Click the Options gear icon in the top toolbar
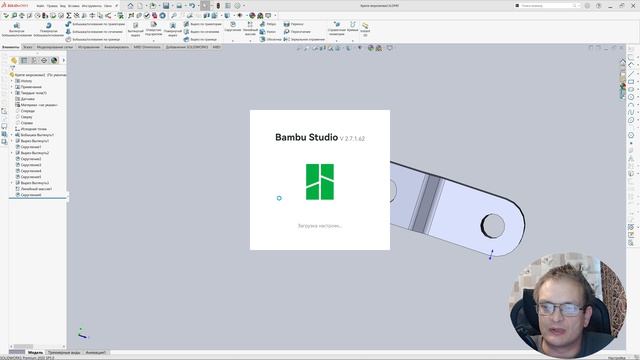The image size is (640, 360). (x=238, y=6)
